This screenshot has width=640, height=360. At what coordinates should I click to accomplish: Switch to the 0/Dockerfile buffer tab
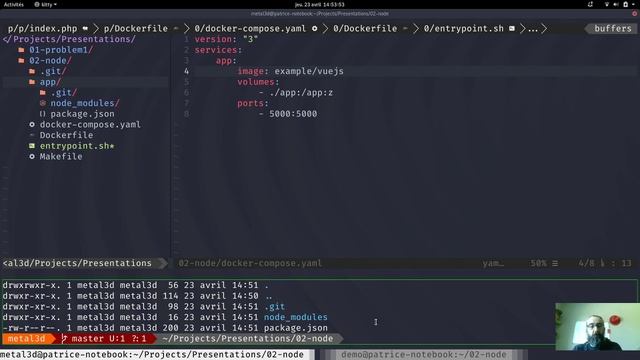(x=370, y=28)
